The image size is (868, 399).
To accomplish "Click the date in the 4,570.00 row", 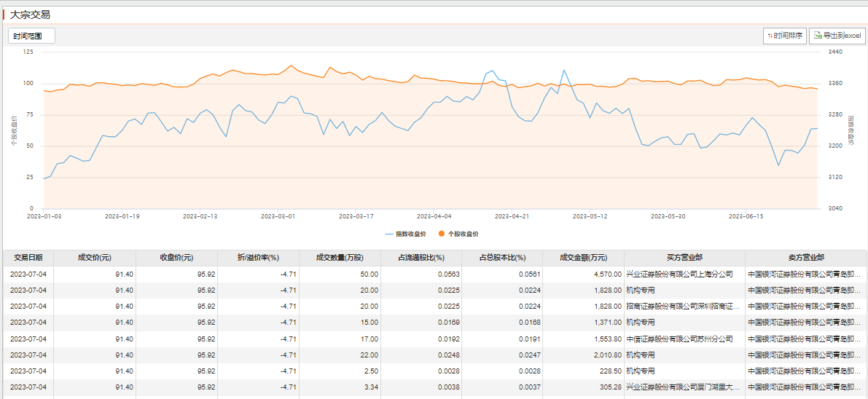I will point(28,274).
